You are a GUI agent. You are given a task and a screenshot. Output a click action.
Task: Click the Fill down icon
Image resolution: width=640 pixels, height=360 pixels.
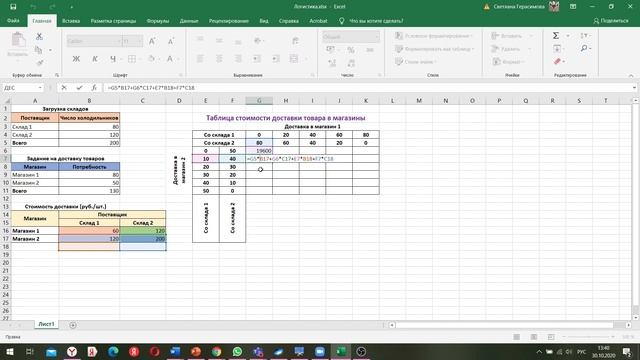coord(557,49)
